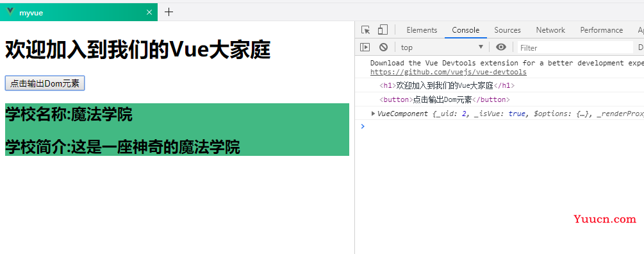Open the vue-devtools GitHub link

(x=448, y=72)
